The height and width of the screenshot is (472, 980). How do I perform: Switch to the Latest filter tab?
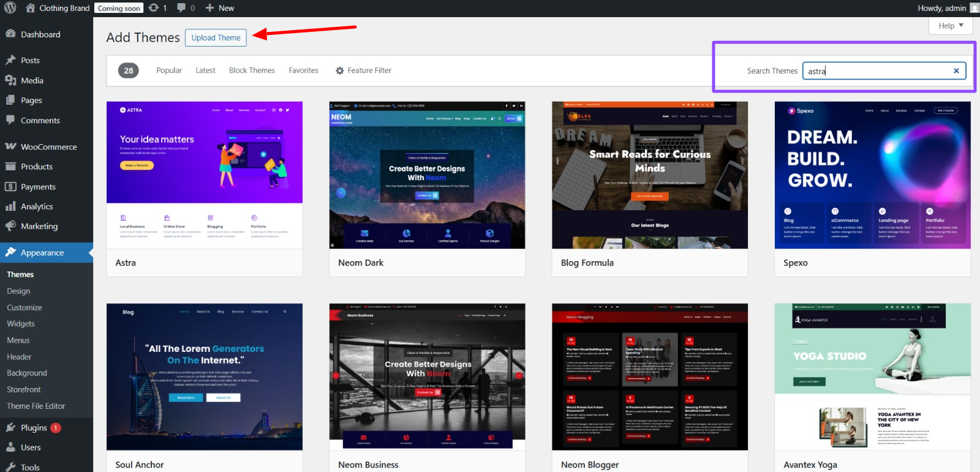click(x=205, y=70)
